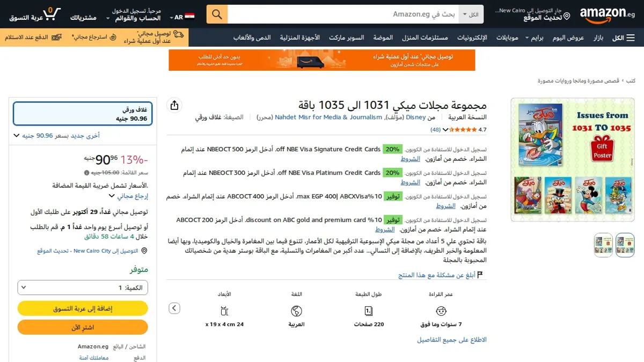644x362 pixels.
Task: Click the secure transaction link
Action: pyautogui.click(x=94, y=358)
